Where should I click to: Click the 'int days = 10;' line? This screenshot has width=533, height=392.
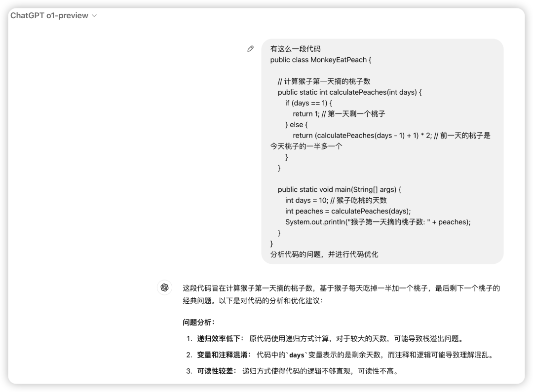(336, 200)
